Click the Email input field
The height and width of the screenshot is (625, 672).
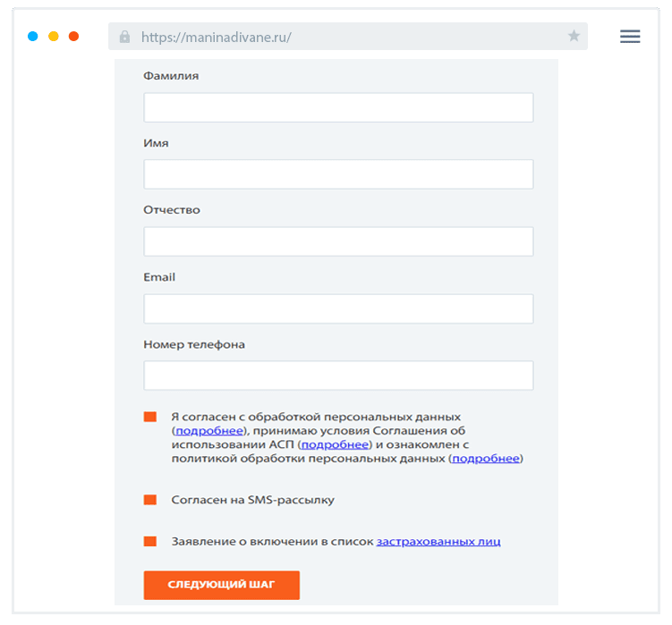(338, 308)
